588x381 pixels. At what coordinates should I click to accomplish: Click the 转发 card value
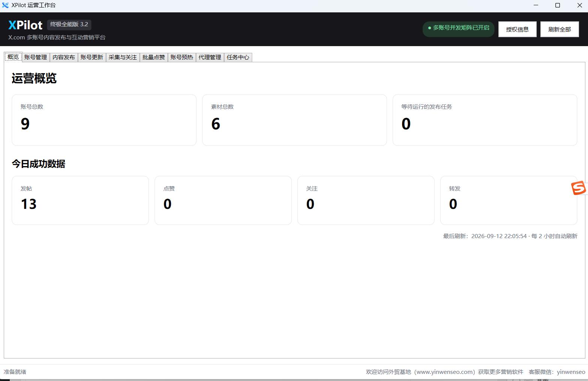coord(453,204)
